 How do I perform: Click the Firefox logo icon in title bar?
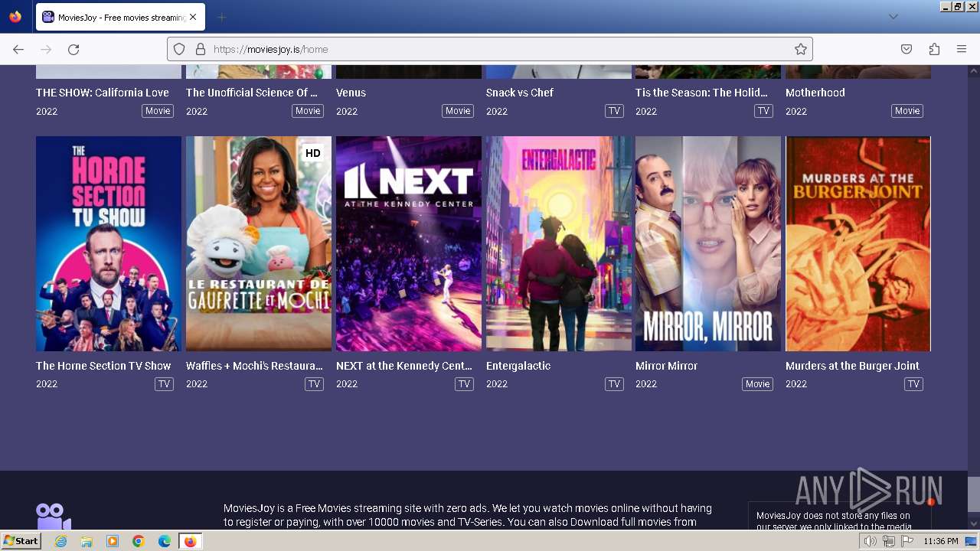click(x=15, y=17)
